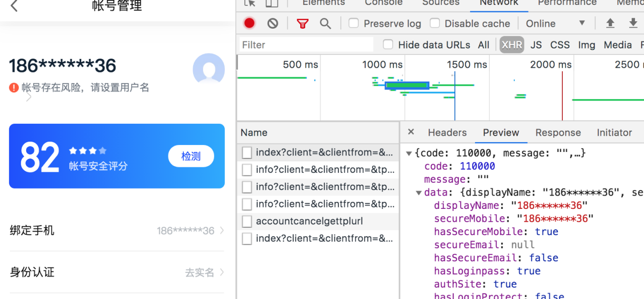Click the secureMobile value line

tap(514, 218)
